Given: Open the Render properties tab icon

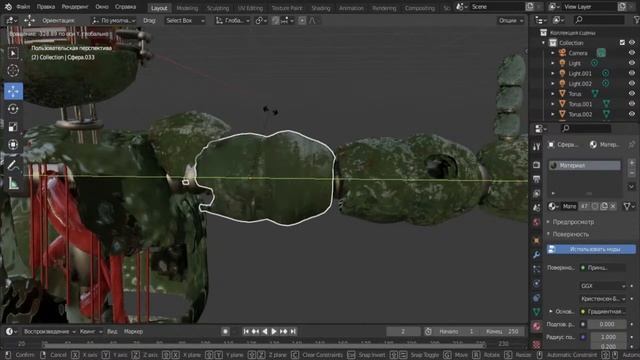Looking at the screenshot, I should coord(537,165).
